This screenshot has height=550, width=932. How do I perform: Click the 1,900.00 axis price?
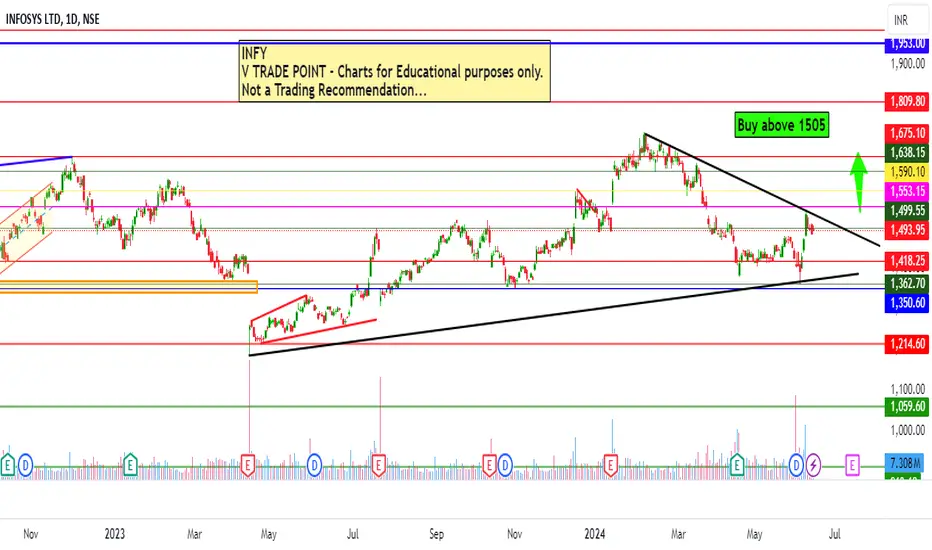tap(907, 63)
